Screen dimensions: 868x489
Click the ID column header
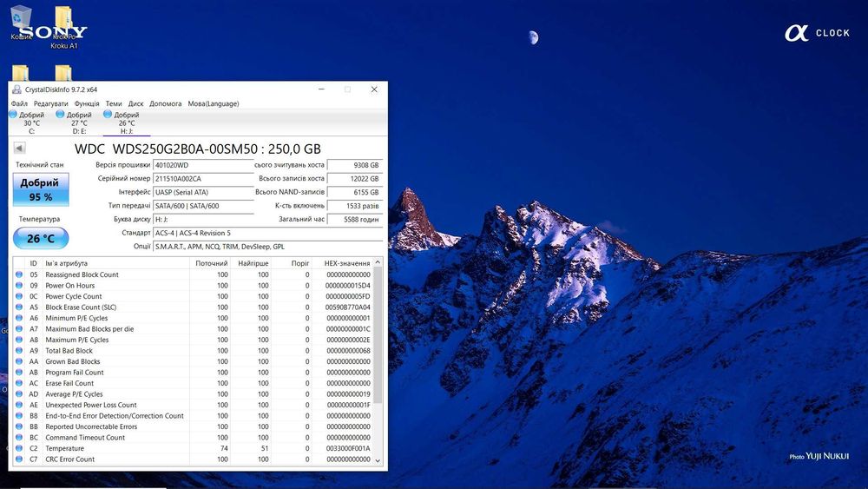(x=34, y=263)
